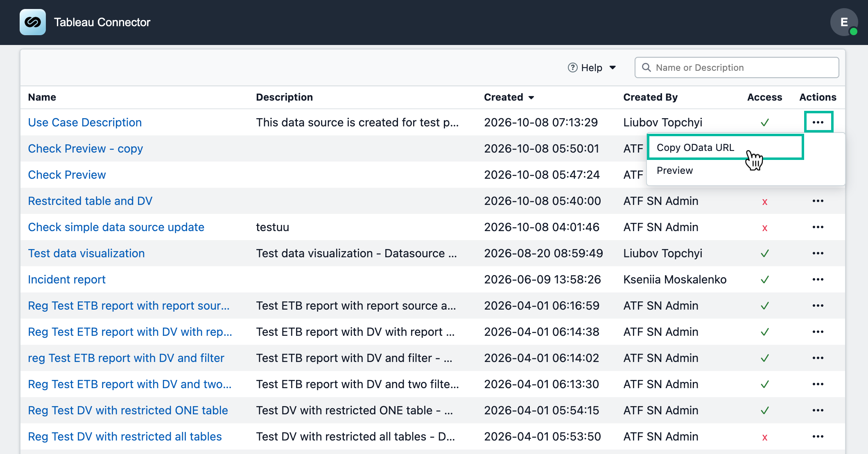
Task: Open the Check Preview data source
Action: 67,175
